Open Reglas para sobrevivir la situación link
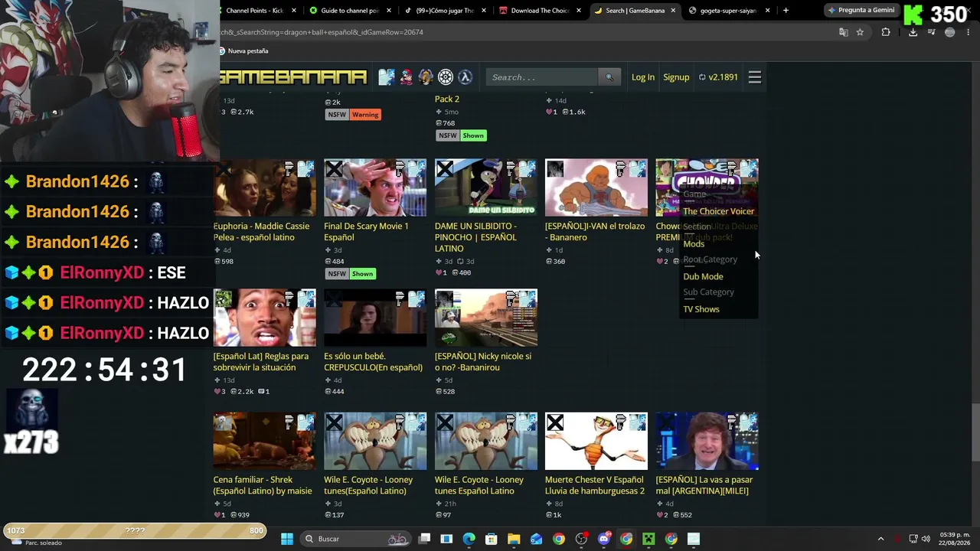Image resolution: width=980 pixels, height=551 pixels. (261, 362)
